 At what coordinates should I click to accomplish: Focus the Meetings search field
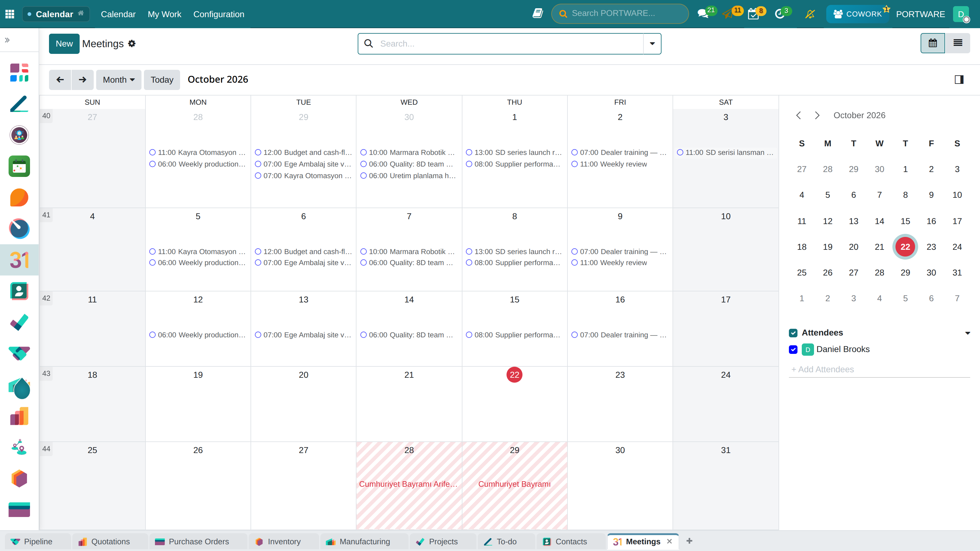tap(510, 44)
